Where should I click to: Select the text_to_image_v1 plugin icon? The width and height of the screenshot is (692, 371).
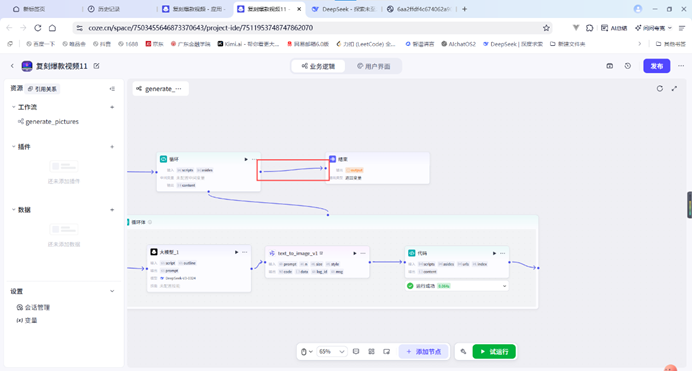pos(272,253)
